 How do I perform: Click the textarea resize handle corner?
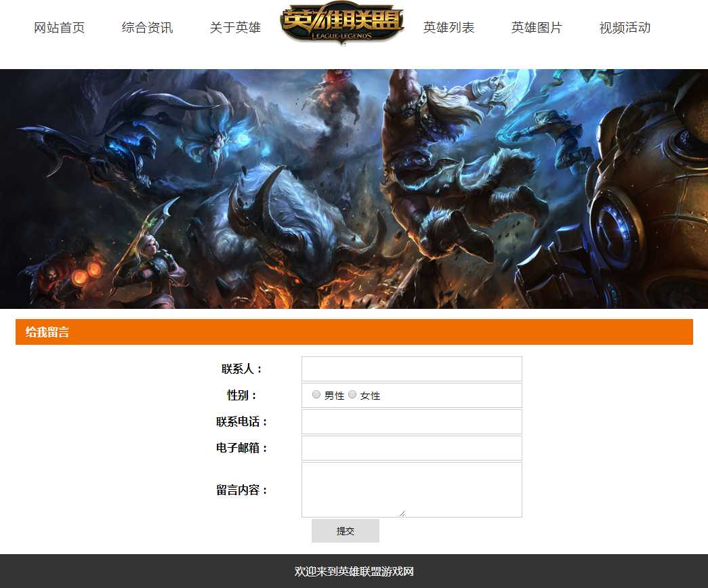coord(402,513)
